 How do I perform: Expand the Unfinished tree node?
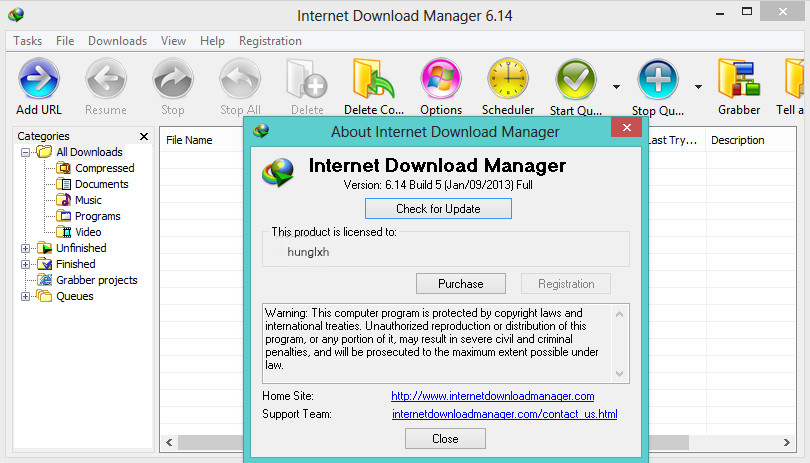pyautogui.click(x=25, y=249)
